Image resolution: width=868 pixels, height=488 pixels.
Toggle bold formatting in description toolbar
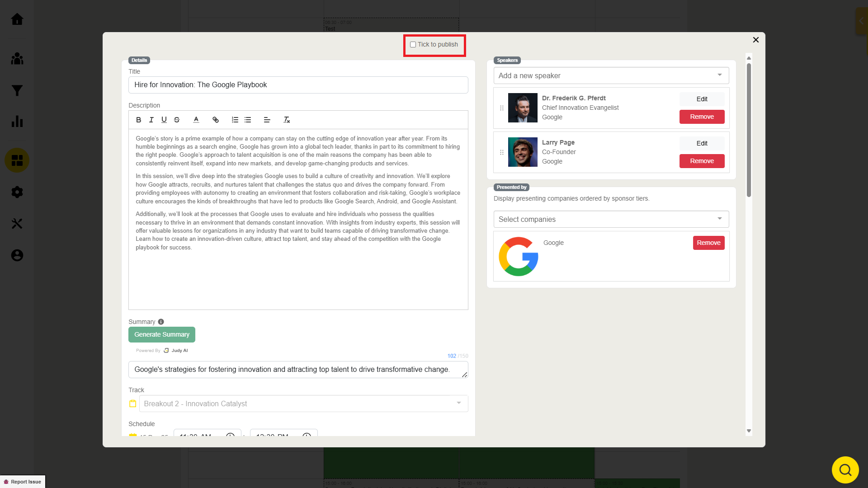tap(138, 120)
